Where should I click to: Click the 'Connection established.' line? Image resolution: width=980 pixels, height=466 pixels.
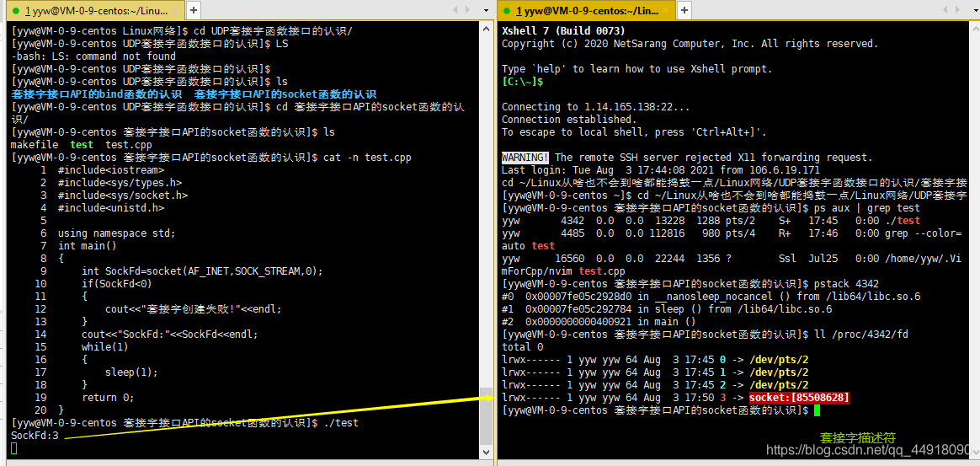pos(569,120)
